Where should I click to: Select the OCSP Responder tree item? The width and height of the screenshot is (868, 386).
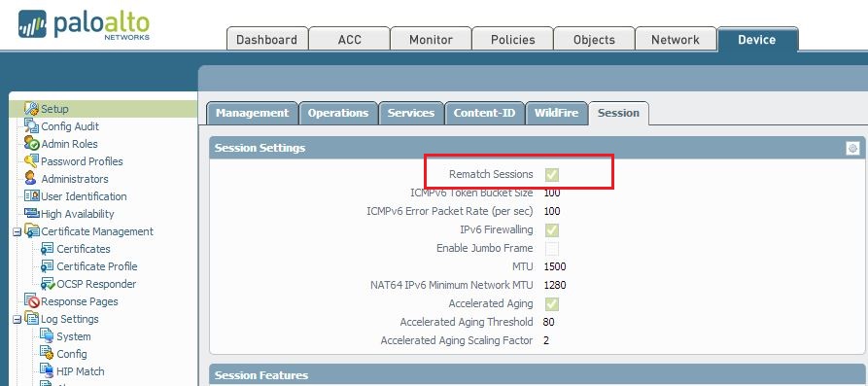[96, 284]
